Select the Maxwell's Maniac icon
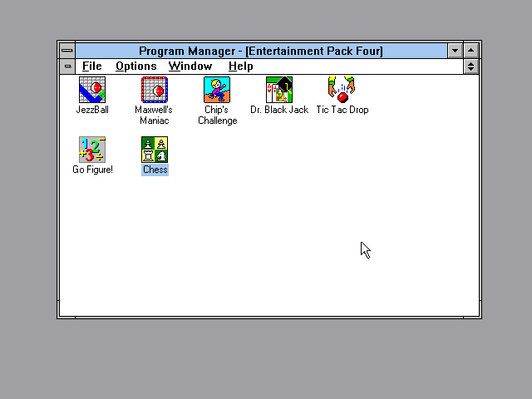 (x=155, y=90)
